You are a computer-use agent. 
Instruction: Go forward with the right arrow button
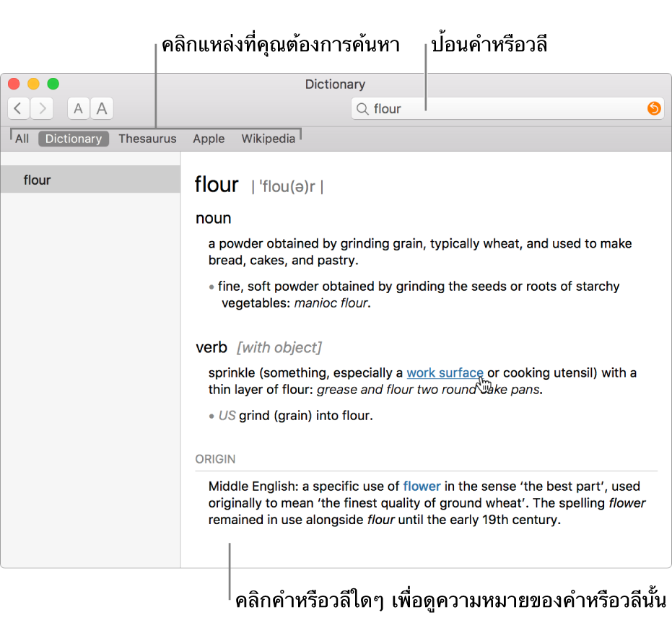(x=42, y=108)
